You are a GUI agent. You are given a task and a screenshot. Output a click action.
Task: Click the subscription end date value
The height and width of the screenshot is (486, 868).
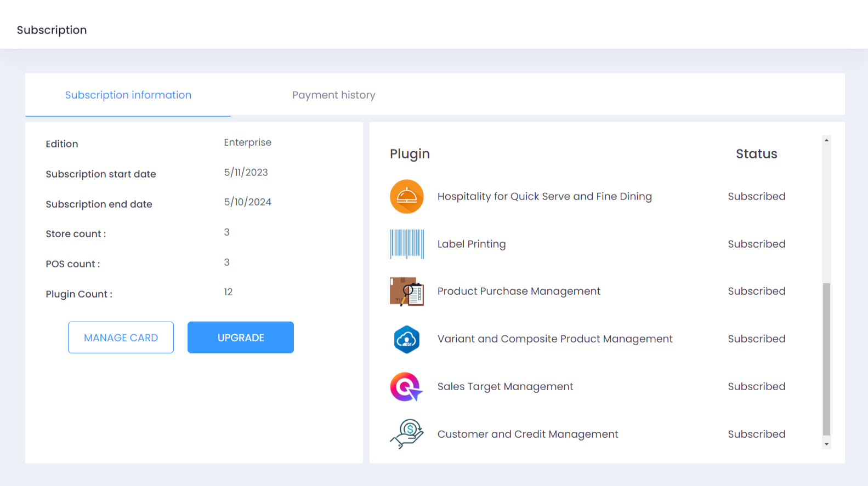(247, 202)
